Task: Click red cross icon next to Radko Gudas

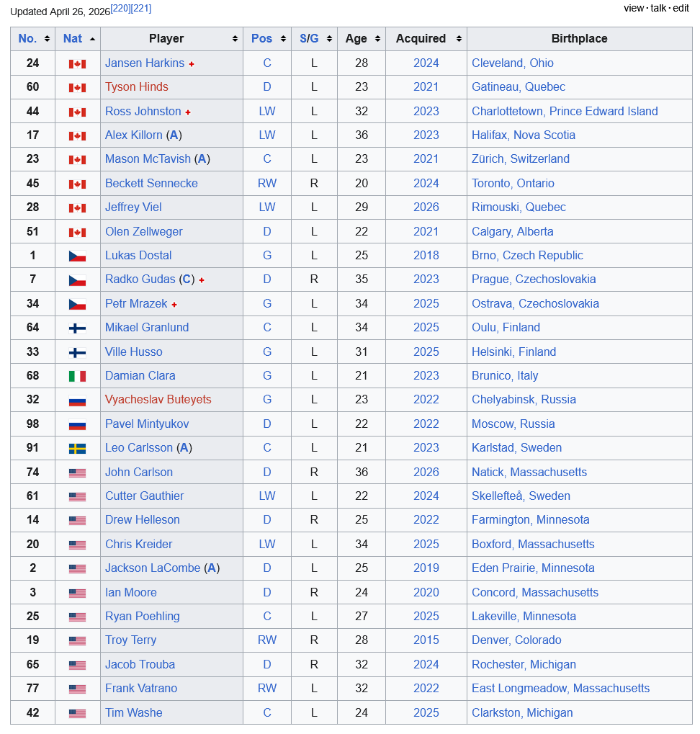Action: [202, 280]
